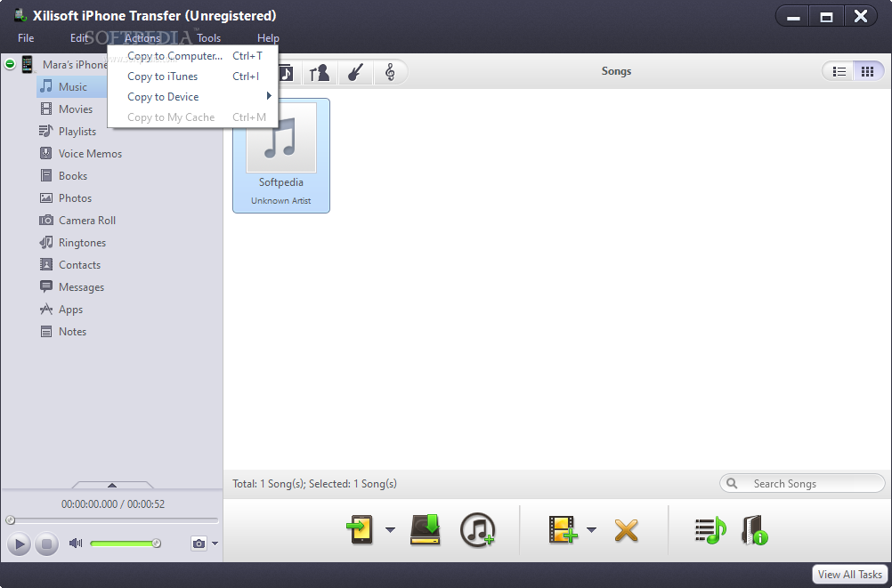Click the playback time 00:00:52 text

tap(146, 503)
